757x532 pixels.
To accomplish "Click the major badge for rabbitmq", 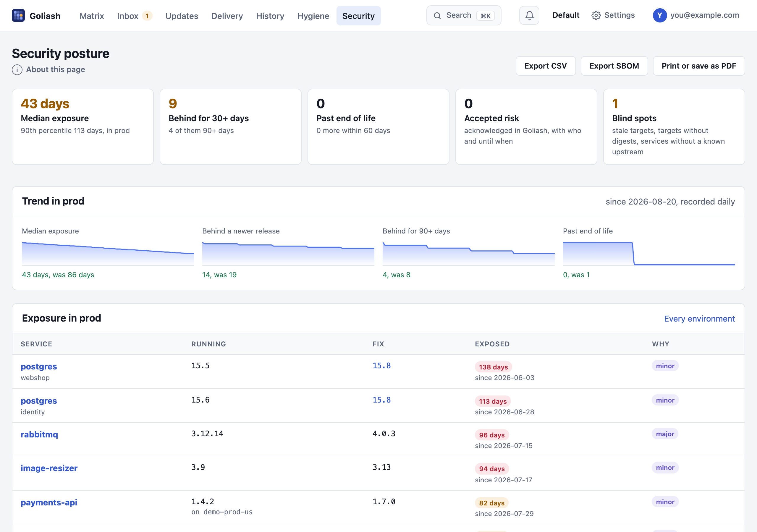I will tap(665, 434).
